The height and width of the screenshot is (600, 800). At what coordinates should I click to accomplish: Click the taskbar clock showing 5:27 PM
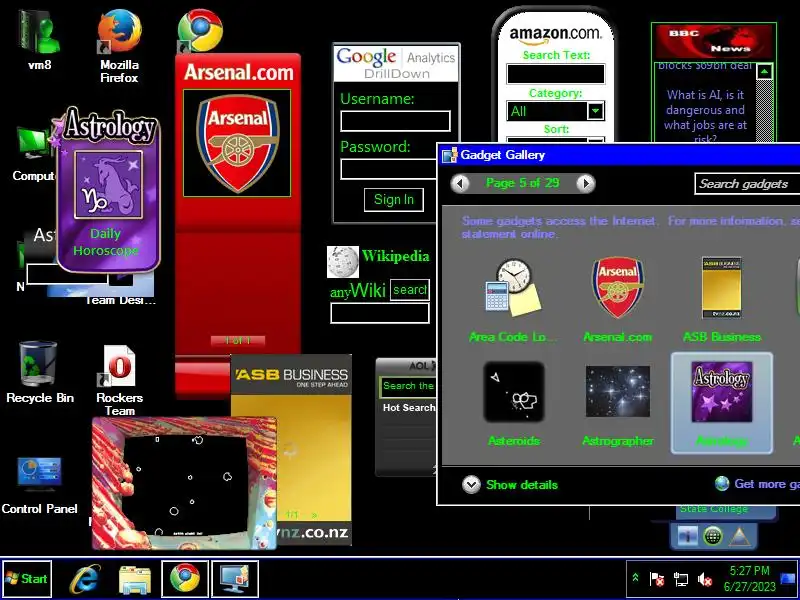coord(749,579)
